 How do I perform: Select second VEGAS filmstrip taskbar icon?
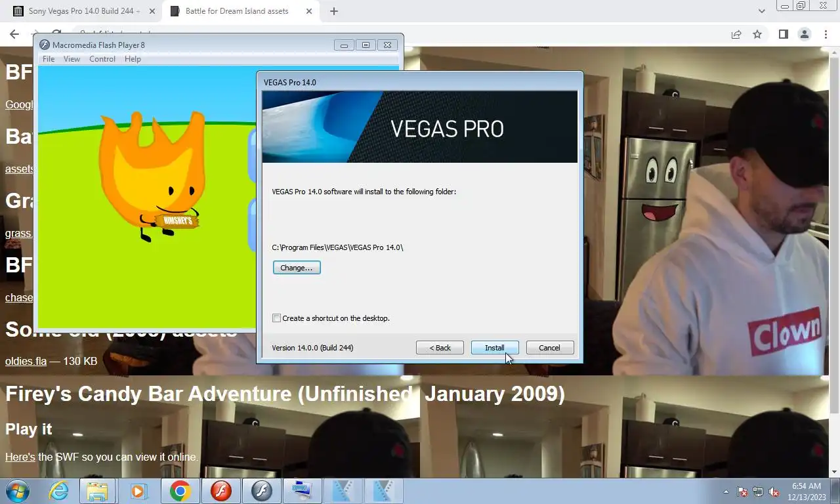pos(384,491)
